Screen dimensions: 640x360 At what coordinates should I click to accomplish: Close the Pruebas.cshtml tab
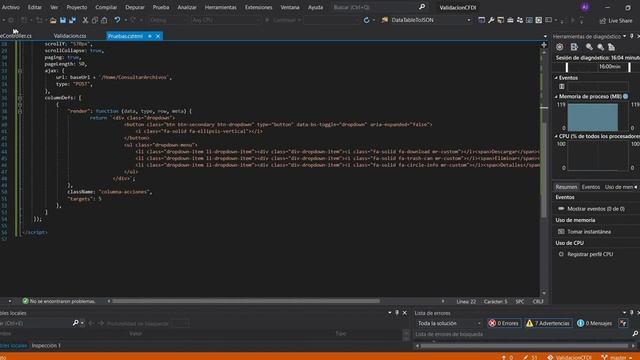tap(158, 36)
